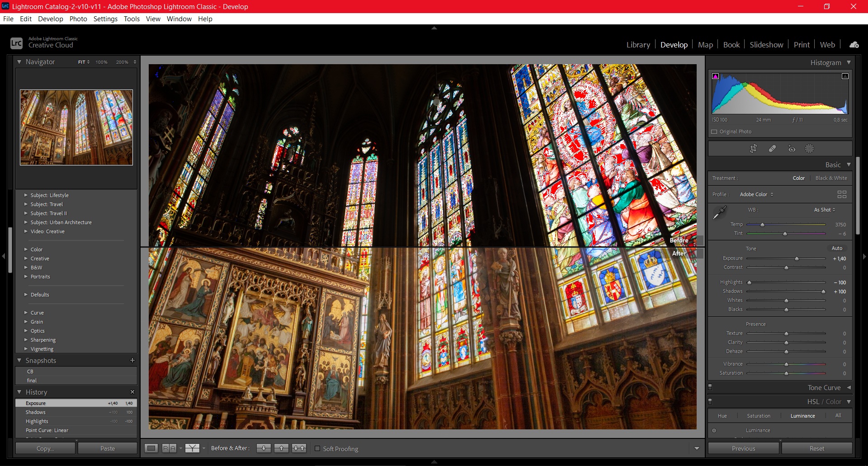The image size is (868, 466).
Task: Toggle highlight clipping indicator in histogram
Action: (x=845, y=76)
